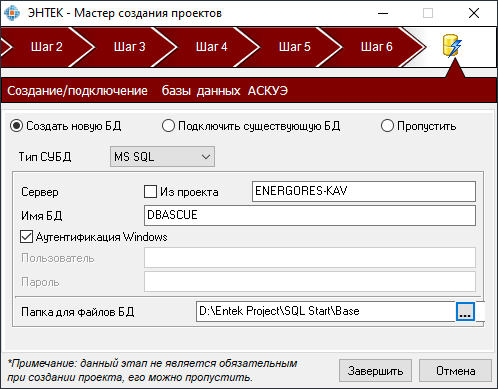Close the wizard window
Image resolution: width=498 pixels, height=389 pixels.
474,13
